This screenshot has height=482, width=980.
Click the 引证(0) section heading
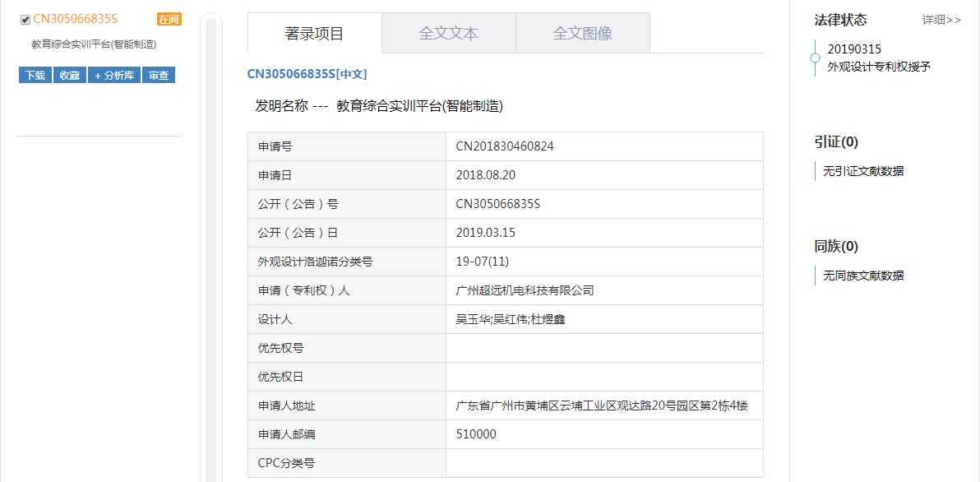836,142
